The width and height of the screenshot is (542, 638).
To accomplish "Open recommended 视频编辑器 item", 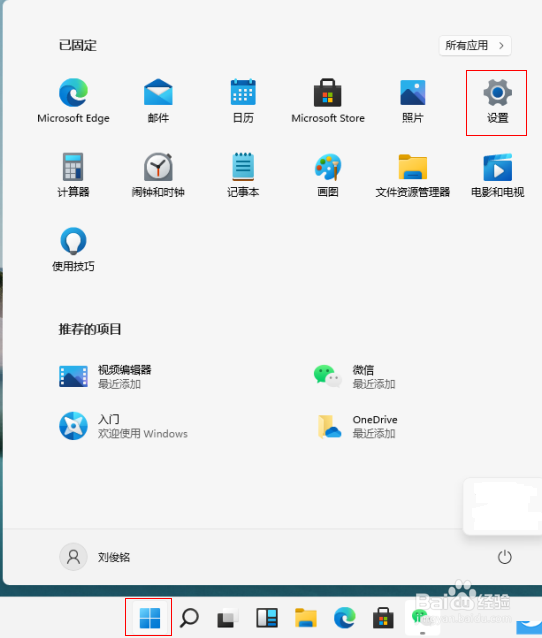I will click(x=105, y=376).
